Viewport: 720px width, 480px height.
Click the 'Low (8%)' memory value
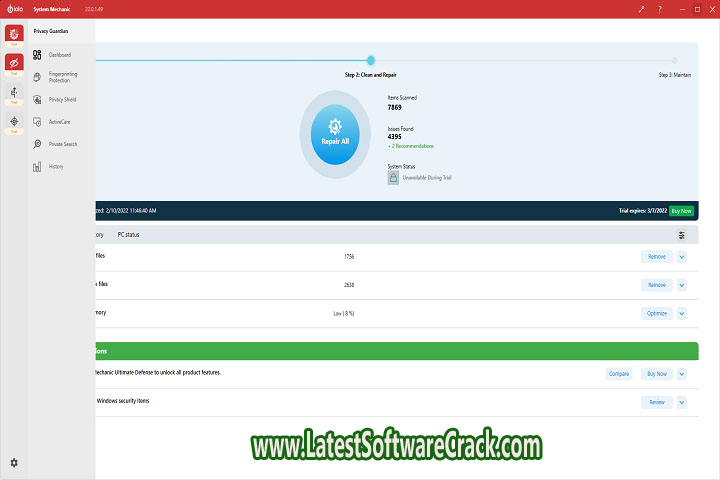point(343,314)
